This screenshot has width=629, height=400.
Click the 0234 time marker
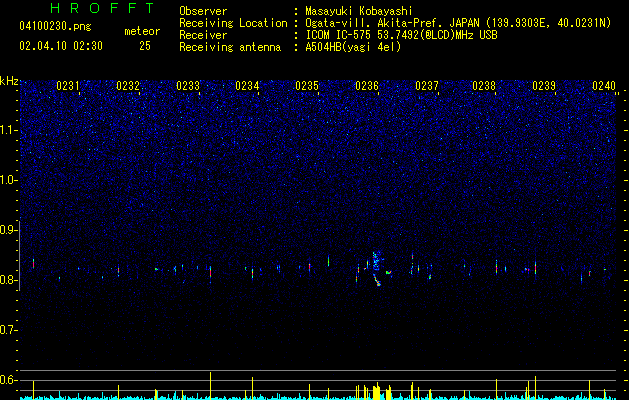(247, 86)
